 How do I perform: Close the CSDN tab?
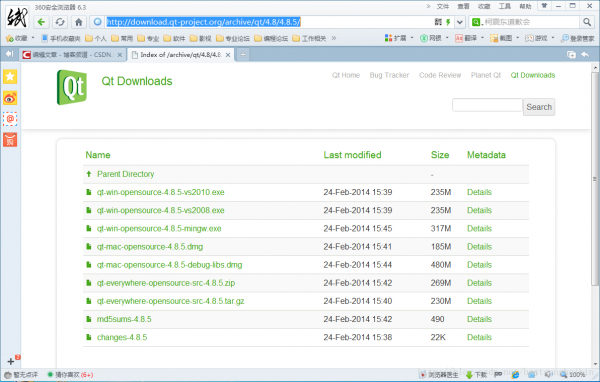coord(120,55)
